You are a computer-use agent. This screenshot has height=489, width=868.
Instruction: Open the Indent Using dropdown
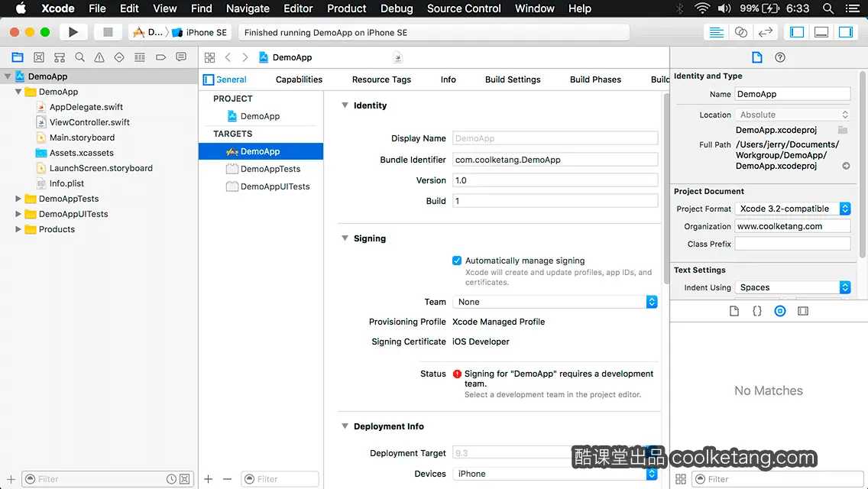click(x=792, y=287)
